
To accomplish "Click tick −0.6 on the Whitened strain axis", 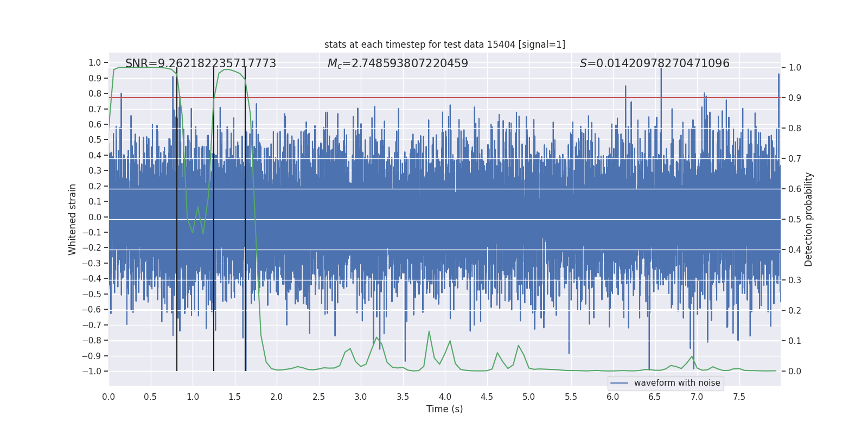I will [92, 310].
